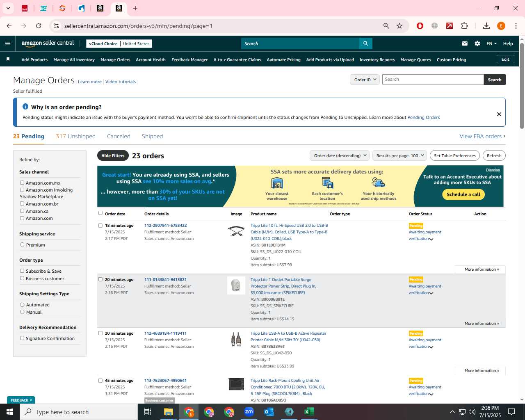Open a new browser tab with plus icon

click(x=135, y=8)
